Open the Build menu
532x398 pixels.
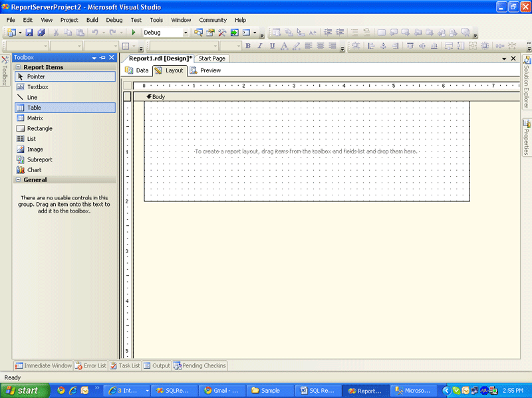coord(92,20)
